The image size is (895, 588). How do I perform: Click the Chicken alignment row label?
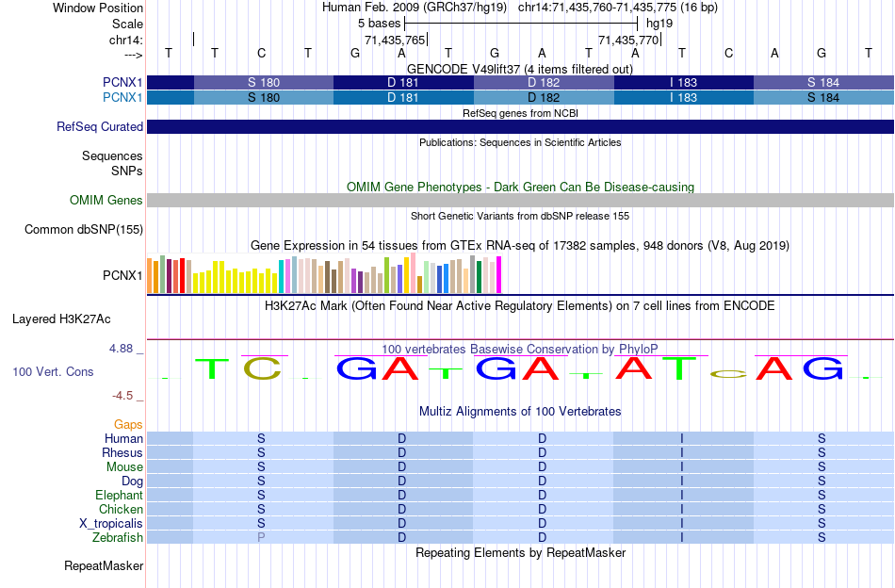[x=121, y=509]
